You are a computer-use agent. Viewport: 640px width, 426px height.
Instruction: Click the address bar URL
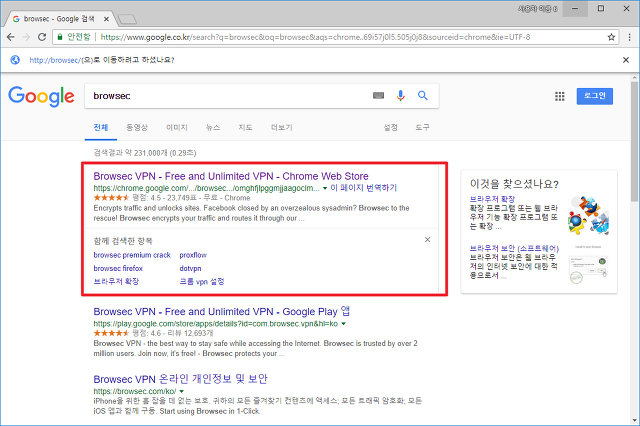(x=315, y=37)
